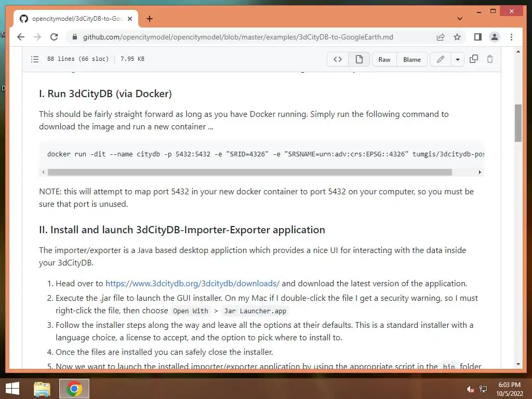Click the page scroll-up arrow
The height and width of the screenshot is (399, 532).
[x=518, y=51]
